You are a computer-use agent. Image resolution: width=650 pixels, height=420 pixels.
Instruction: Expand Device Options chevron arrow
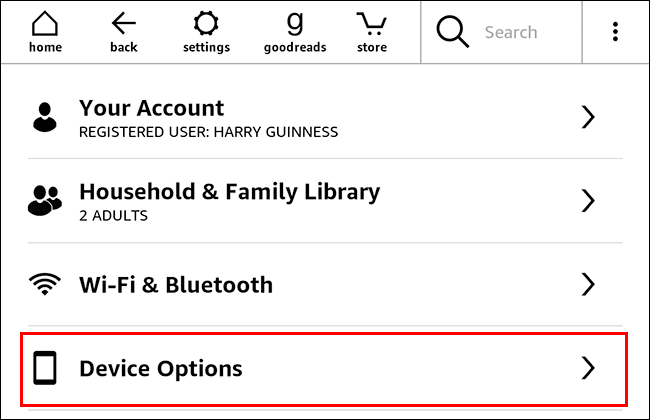click(588, 368)
